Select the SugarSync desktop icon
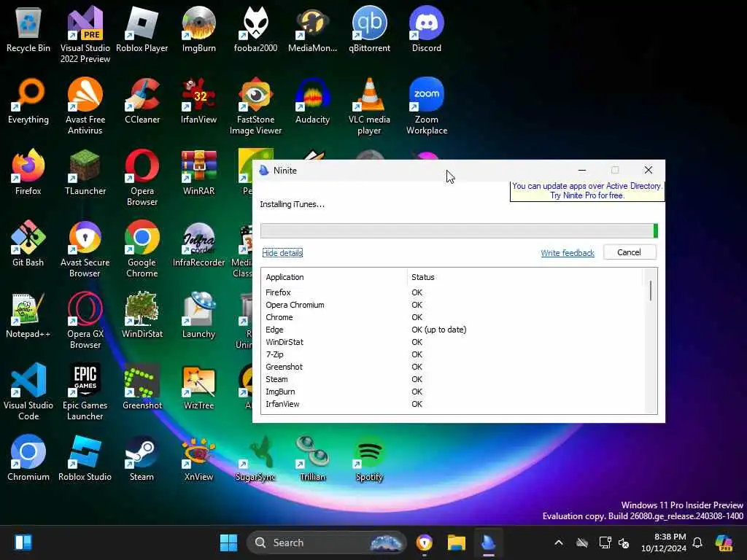Viewport: 747px width, 560px height. (255, 458)
